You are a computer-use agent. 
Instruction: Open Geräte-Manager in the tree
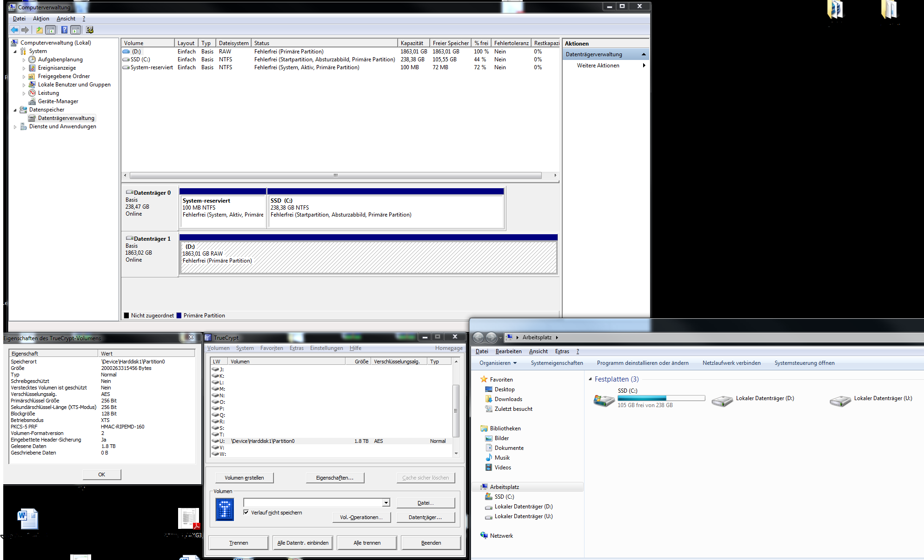coord(58,101)
